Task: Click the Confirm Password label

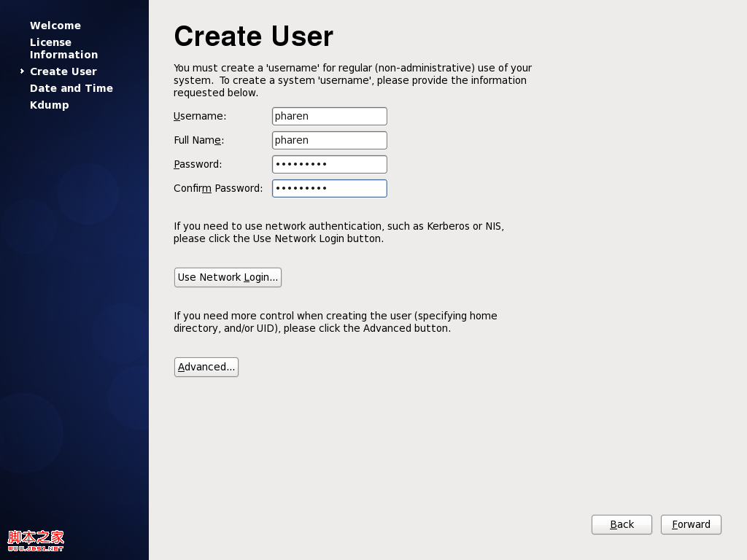Action: (x=217, y=188)
